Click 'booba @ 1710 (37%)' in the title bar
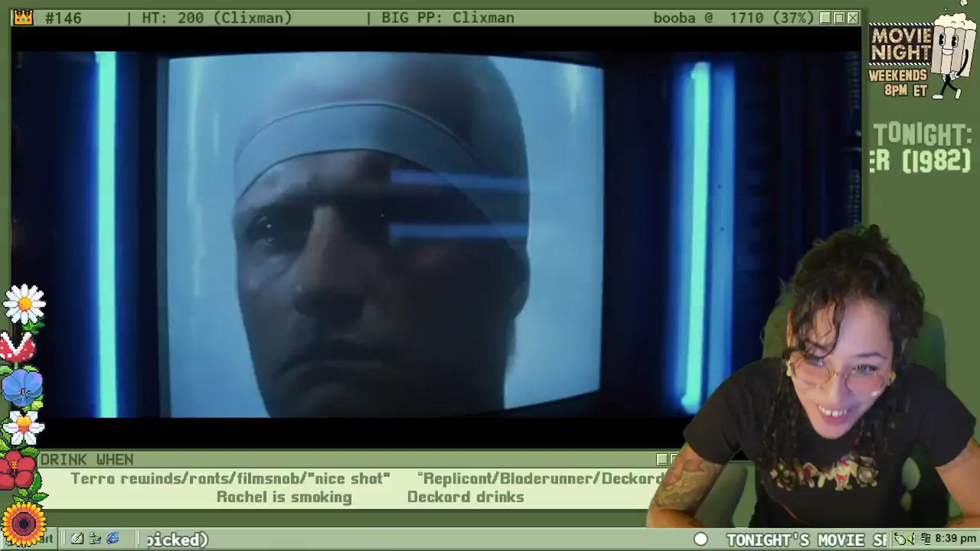Viewport: 980px width, 551px height. point(733,18)
